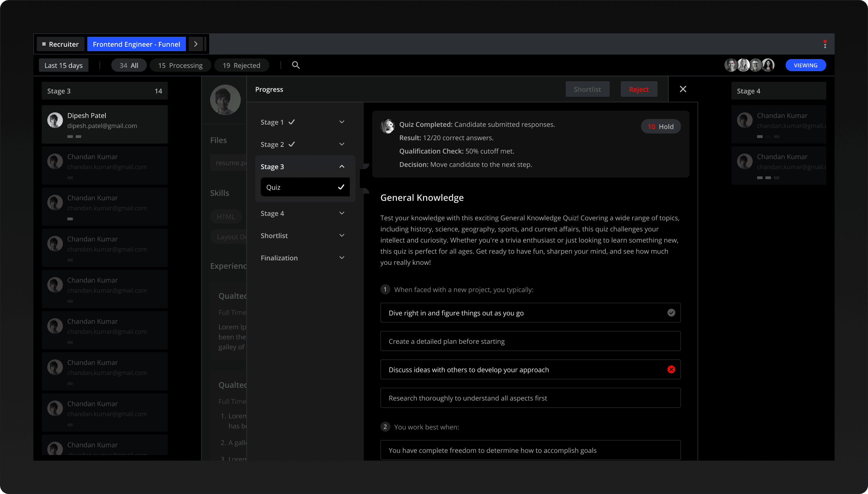This screenshot has width=868, height=494.
Task: Open the vertical three-dot menu
Action: click(x=825, y=45)
